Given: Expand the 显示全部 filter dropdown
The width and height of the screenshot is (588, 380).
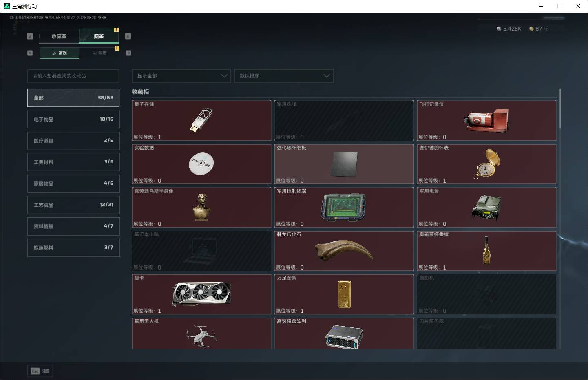Looking at the screenshot, I should (x=181, y=76).
